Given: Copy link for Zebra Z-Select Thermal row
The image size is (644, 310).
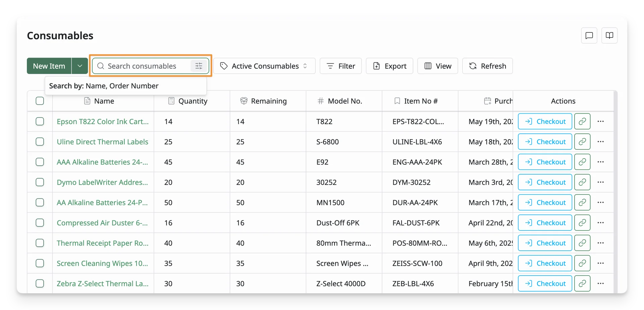Looking at the screenshot, I should coord(582,284).
